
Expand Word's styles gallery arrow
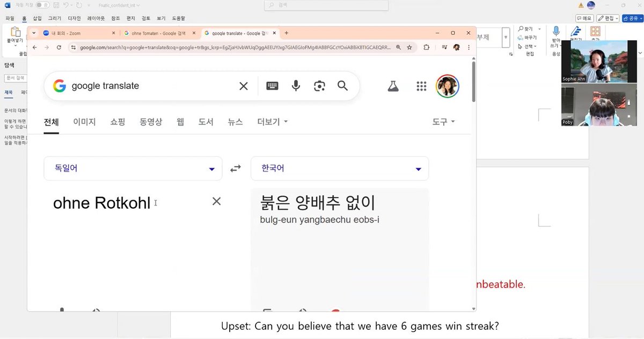point(506,38)
